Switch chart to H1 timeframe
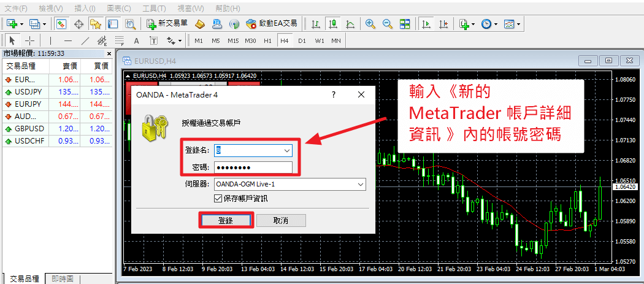 click(268, 40)
